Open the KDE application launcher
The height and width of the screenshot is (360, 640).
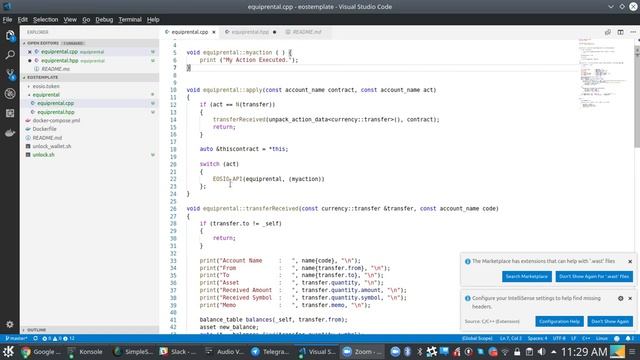click(x=8, y=351)
